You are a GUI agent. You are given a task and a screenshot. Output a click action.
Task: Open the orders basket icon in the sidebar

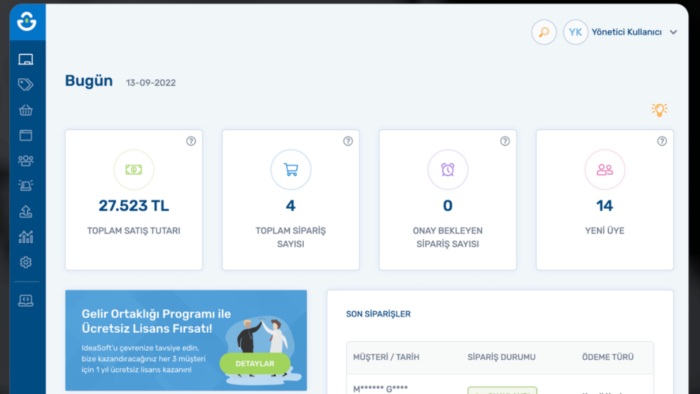(26, 110)
